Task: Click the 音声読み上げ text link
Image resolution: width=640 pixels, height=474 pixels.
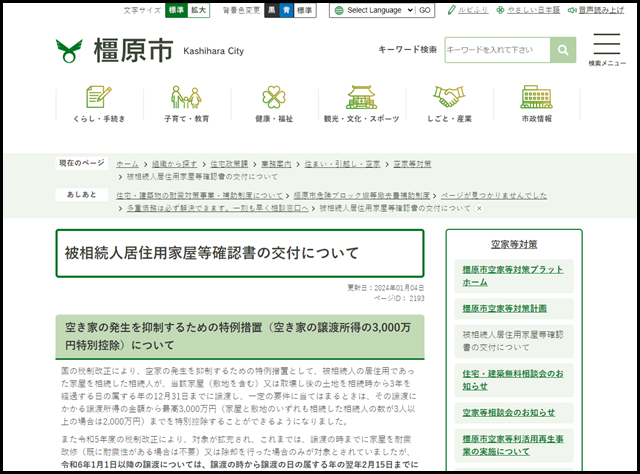Action: (601, 10)
